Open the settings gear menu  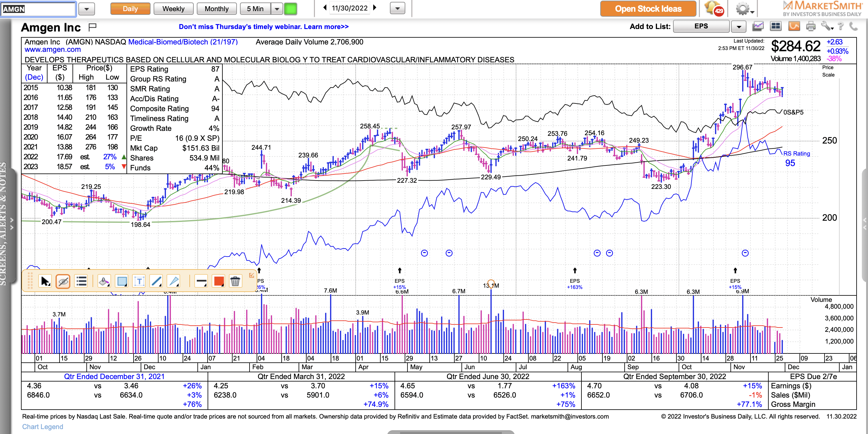(744, 9)
